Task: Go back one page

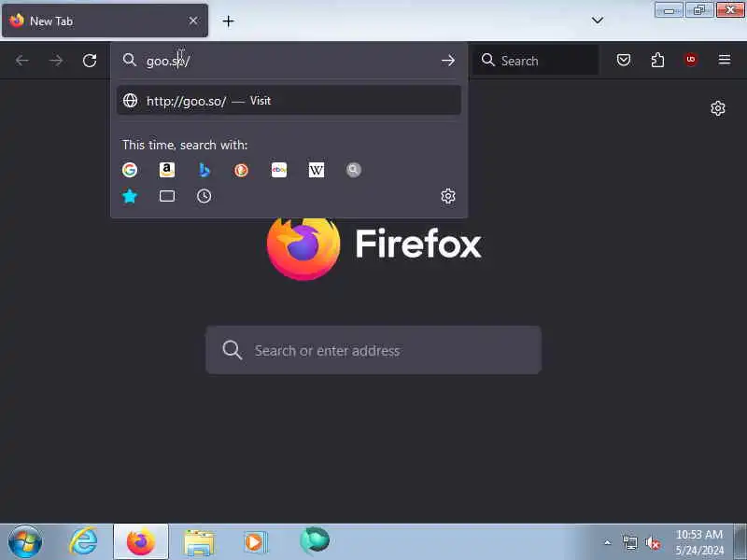Action: coord(21,61)
